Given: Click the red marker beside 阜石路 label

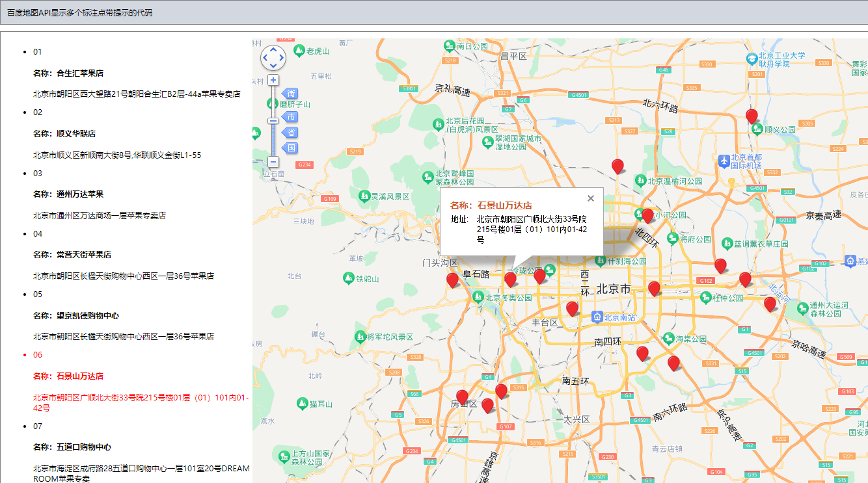Looking at the screenshot, I should 510,280.
